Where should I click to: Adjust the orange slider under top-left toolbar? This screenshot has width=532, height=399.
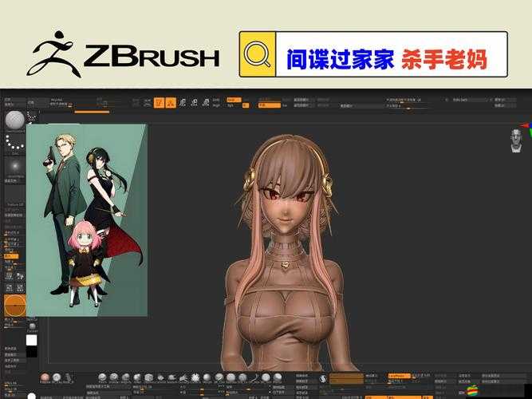92,112
